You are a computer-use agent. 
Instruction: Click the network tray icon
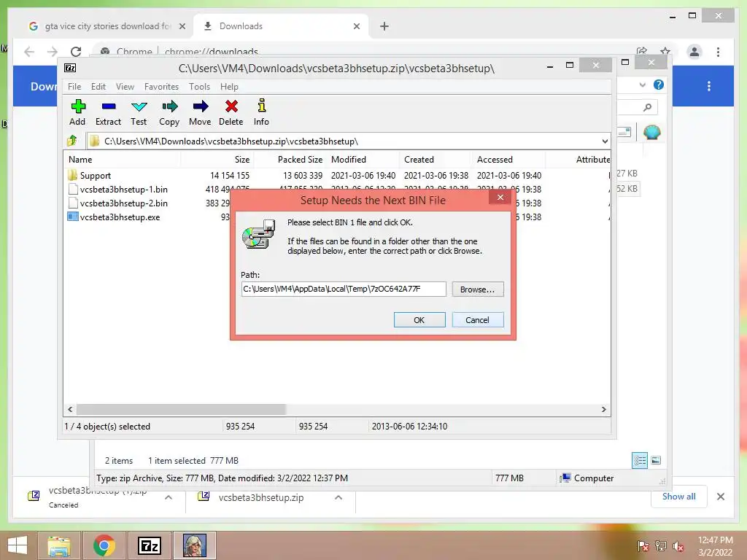pyautogui.click(x=661, y=546)
